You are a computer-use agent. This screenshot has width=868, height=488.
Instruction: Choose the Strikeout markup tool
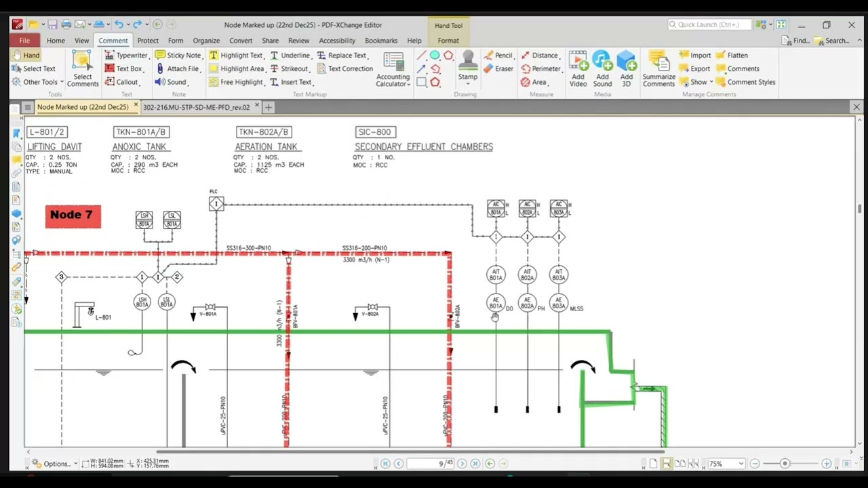point(289,68)
